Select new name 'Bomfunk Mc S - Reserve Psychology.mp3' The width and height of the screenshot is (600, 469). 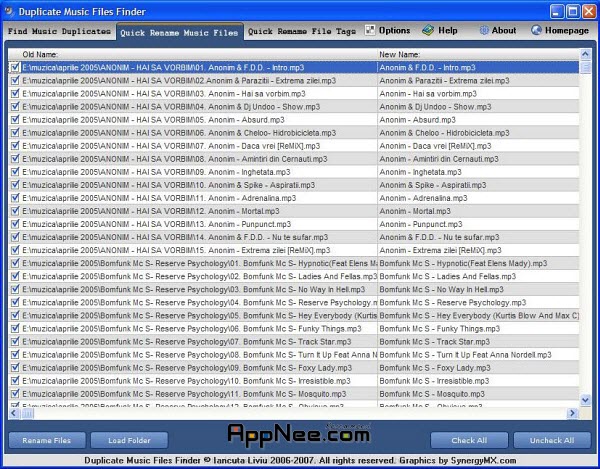tap(453, 303)
